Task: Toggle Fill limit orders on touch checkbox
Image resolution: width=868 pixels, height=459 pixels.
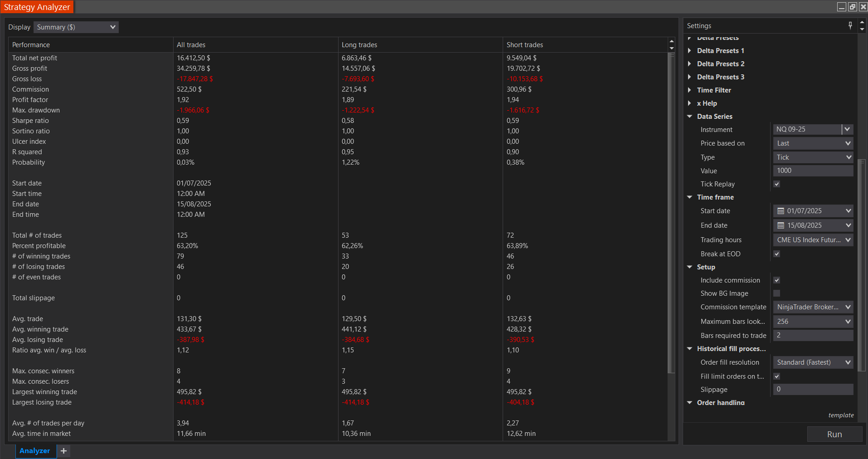Action: [777, 376]
